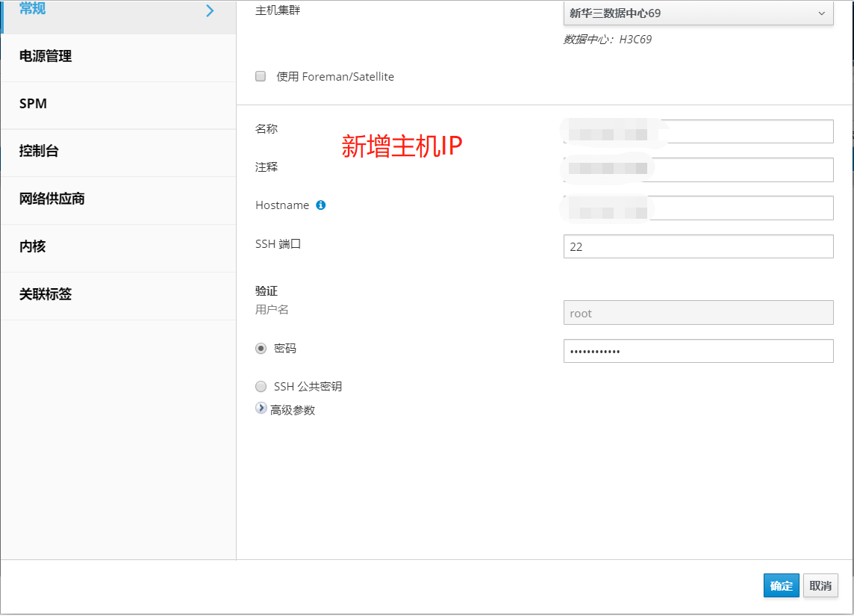Viewport: 854px width, 616px height.
Task: Go to the 控制台 tab
Action: [x=39, y=152]
